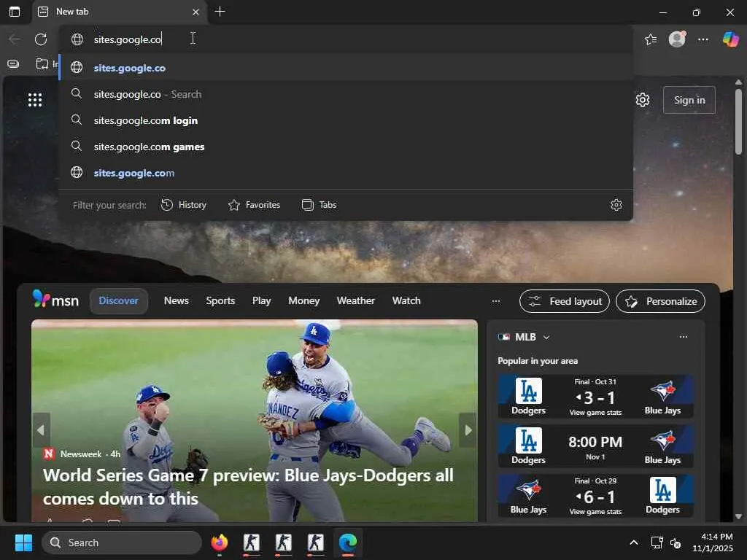The height and width of the screenshot is (560, 747).
Task: Click the Personalize button
Action: pos(660,301)
